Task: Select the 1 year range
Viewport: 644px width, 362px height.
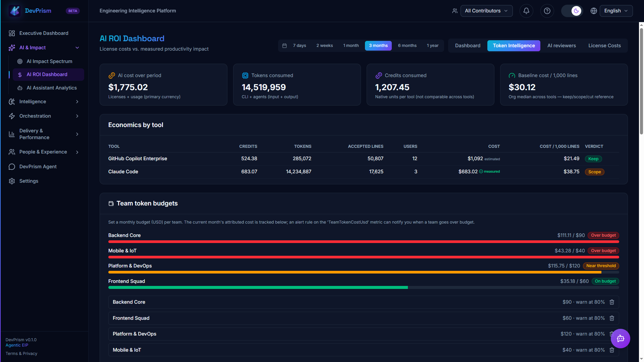Action: [x=433, y=46]
